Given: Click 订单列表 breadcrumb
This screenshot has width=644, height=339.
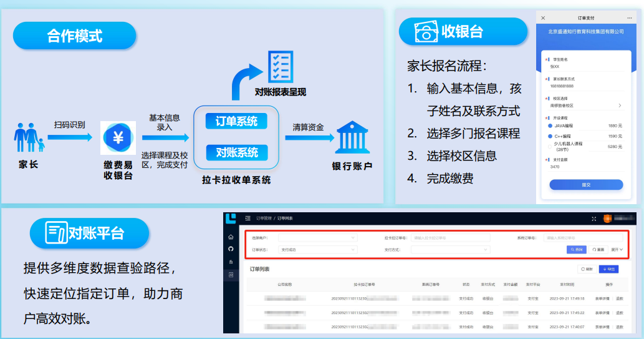Looking at the screenshot, I should click(x=285, y=219).
